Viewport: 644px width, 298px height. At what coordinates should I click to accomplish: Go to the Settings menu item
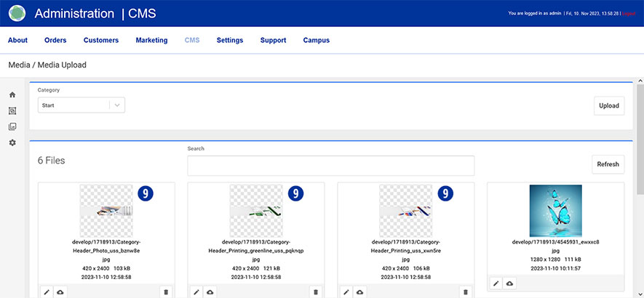[x=230, y=41]
